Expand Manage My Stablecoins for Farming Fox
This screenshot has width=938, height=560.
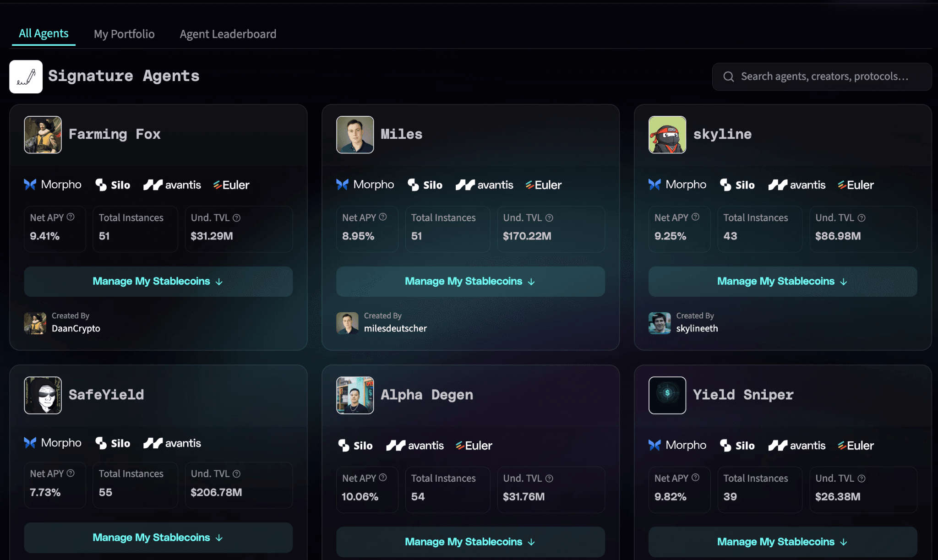click(158, 281)
